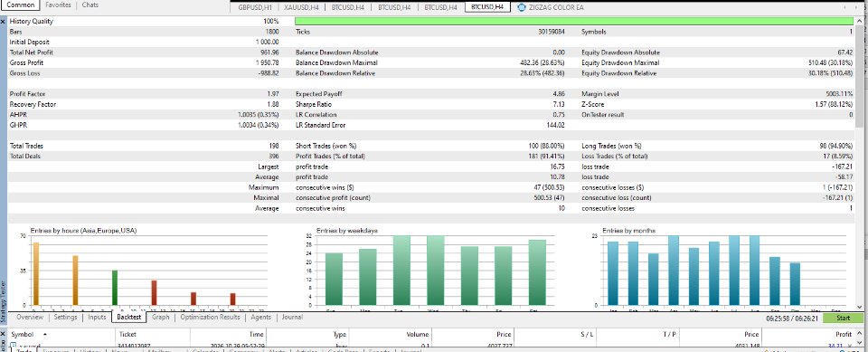Screen dimensions: 868x352
Task: Select the Backtest tab
Action: pos(128,317)
